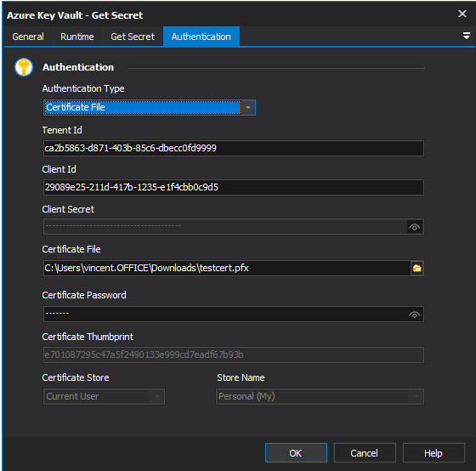Click the 'Certificate Store' label
476x471 pixels.
tap(76, 377)
